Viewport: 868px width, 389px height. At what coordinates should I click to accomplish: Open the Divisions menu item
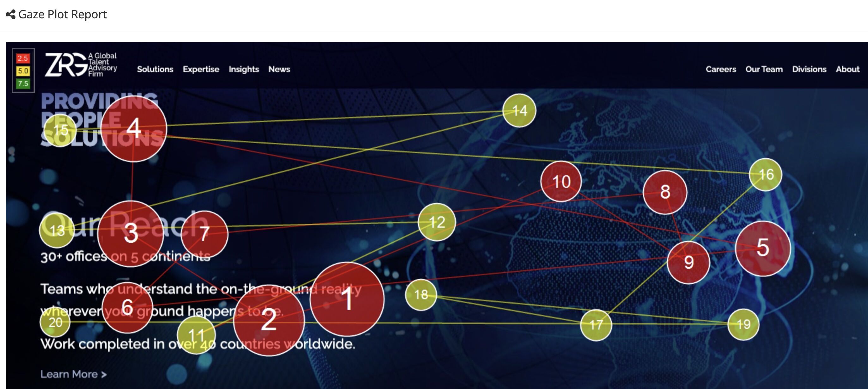coord(809,69)
